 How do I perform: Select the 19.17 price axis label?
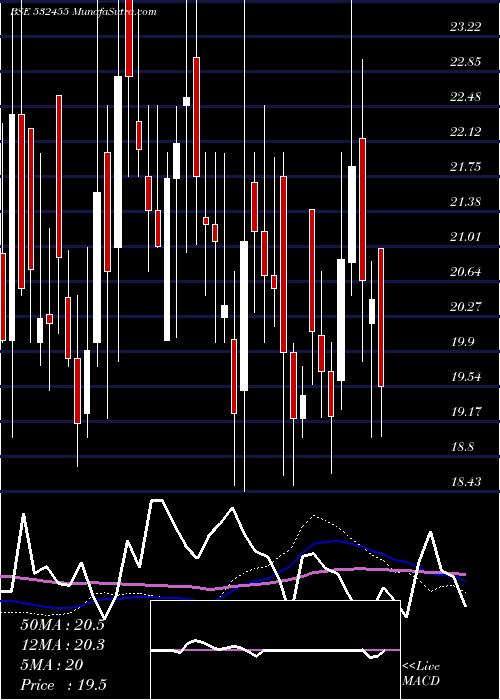(466, 411)
